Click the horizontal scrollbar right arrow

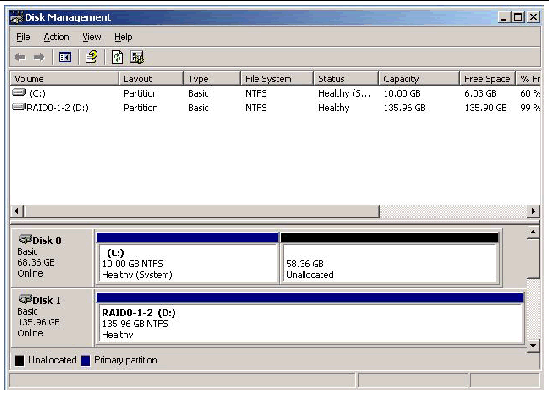click(533, 211)
